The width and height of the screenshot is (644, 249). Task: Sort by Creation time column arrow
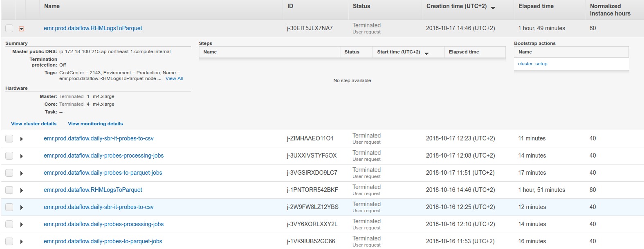click(x=493, y=8)
